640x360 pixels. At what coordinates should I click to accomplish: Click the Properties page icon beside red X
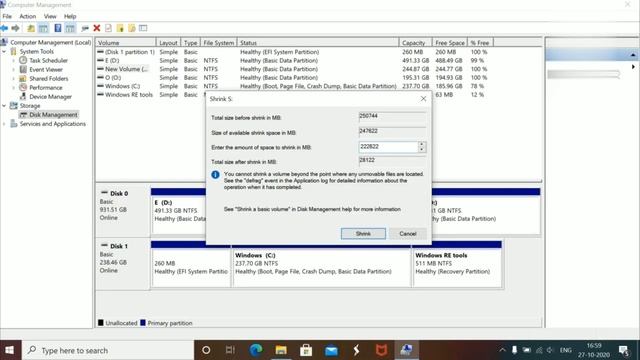(108, 28)
